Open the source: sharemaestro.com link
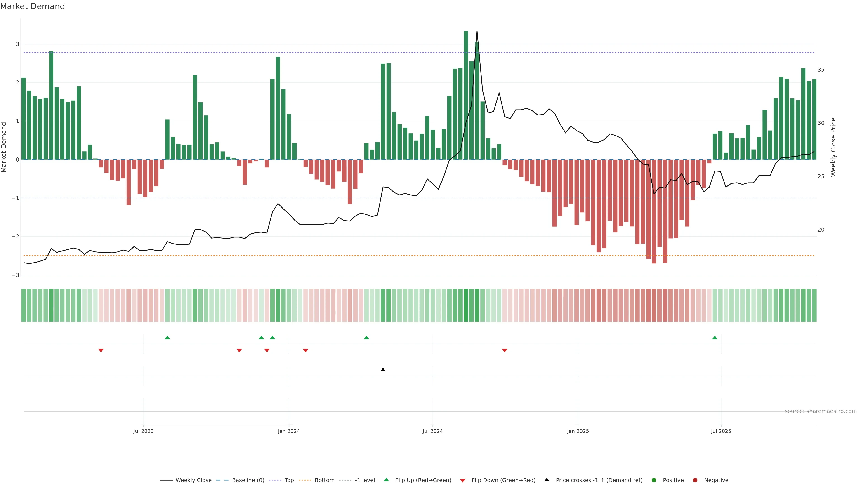 pos(821,411)
